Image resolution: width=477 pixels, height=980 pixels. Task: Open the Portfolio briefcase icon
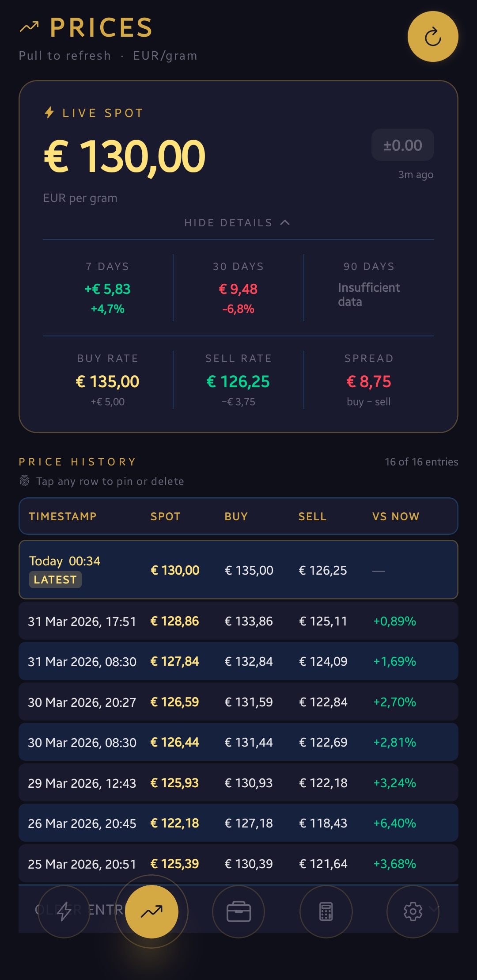pyautogui.click(x=238, y=911)
